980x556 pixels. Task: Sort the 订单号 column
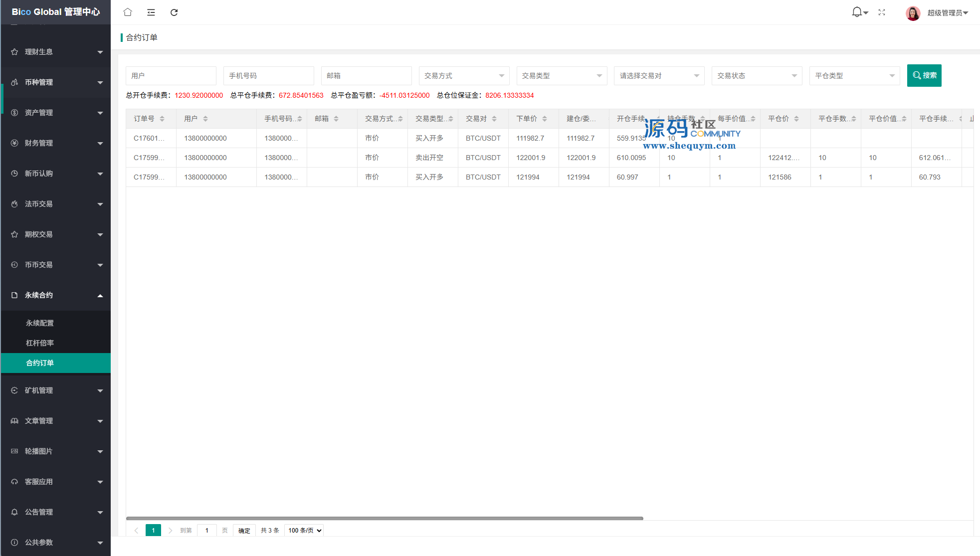(162, 119)
